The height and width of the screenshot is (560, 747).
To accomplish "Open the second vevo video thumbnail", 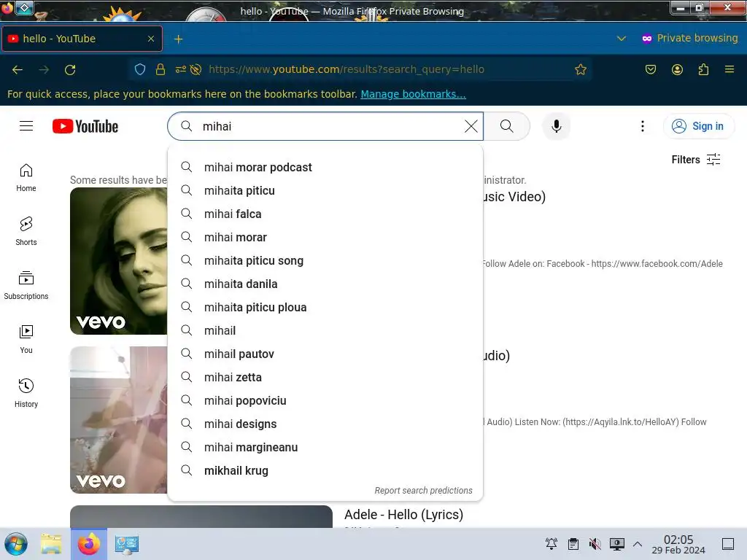I will 119,420.
